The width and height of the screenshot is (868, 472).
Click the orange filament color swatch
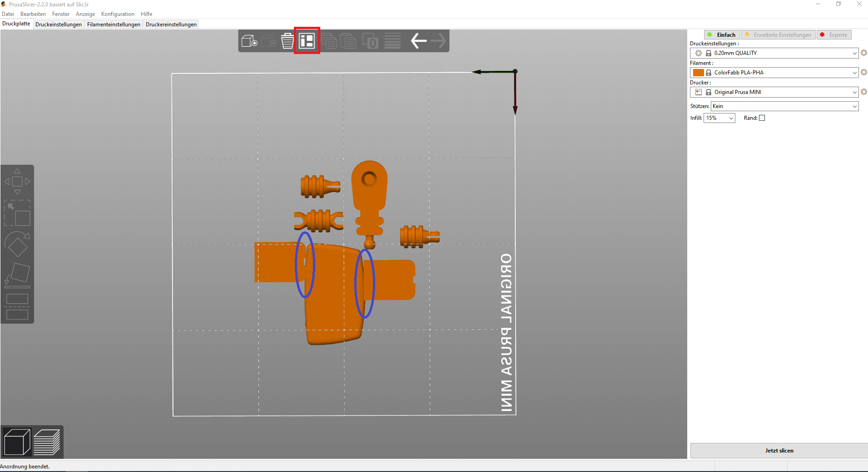(699, 73)
